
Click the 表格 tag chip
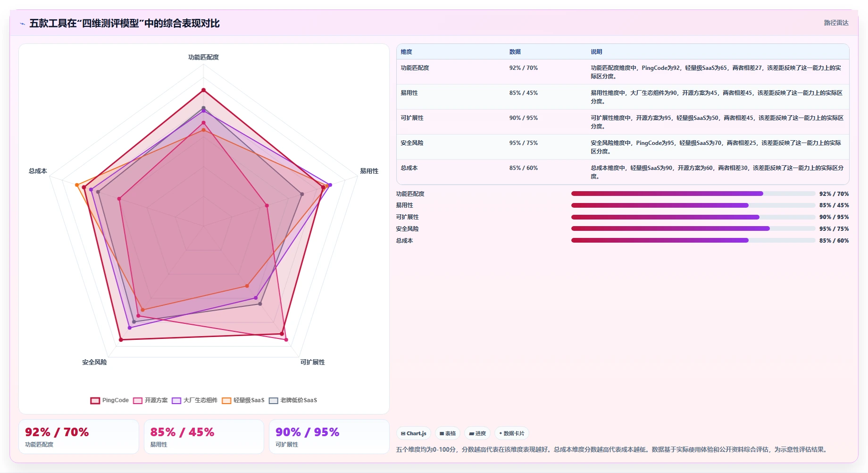point(448,433)
